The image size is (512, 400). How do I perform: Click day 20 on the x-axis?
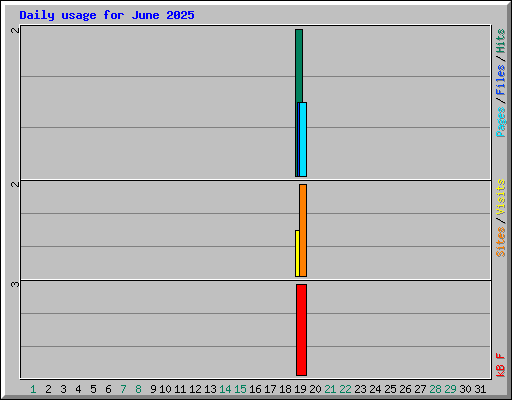click(x=315, y=389)
